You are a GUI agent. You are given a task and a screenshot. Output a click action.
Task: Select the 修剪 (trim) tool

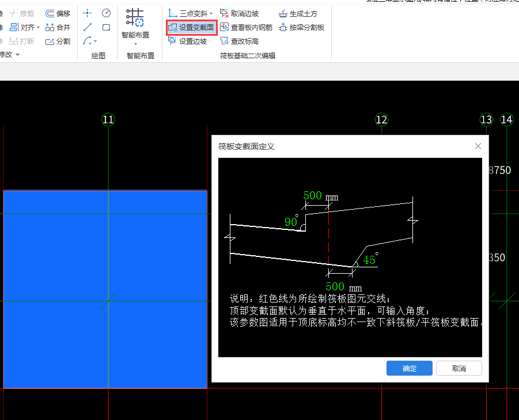point(22,14)
